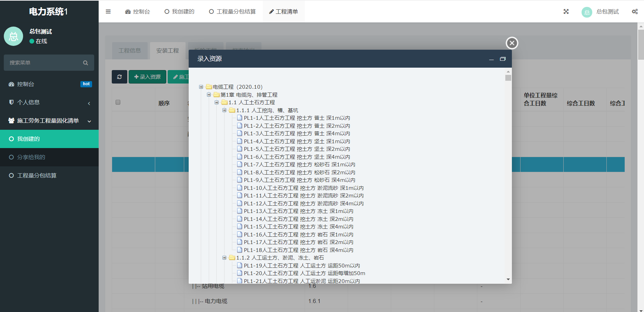Select PL1-18人工土石方工程 挖土方 岩石 深4m以内
This screenshot has height=312, width=644.
coord(299,250)
